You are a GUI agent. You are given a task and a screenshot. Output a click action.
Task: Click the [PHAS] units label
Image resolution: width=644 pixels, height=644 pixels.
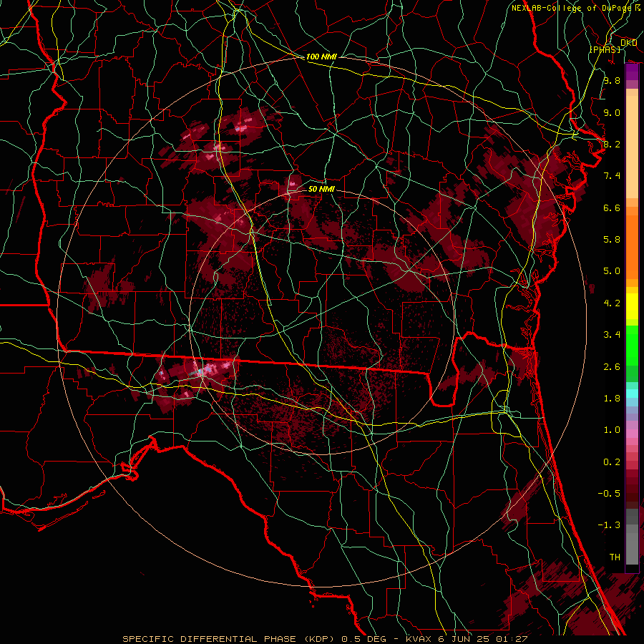(605, 50)
